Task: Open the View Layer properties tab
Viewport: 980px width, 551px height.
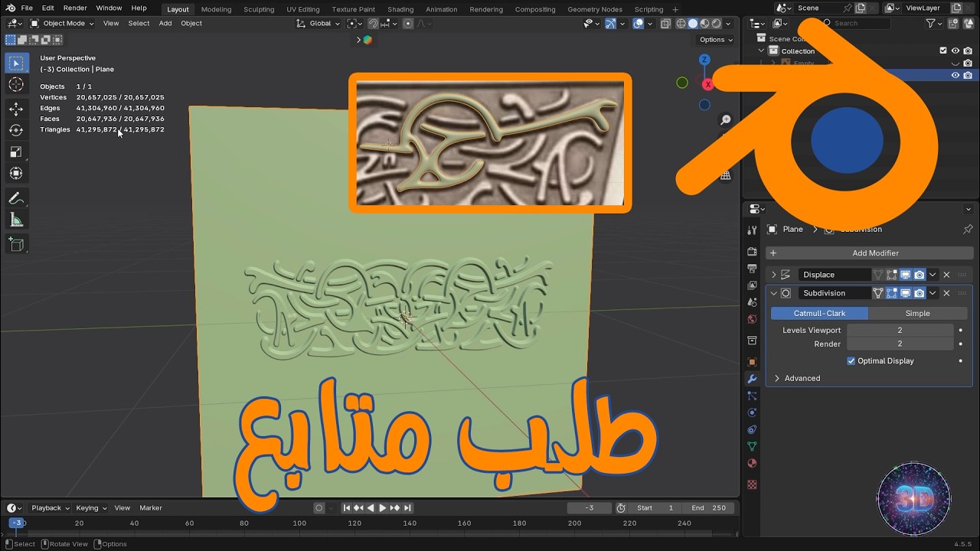Action: (x=752, y=285)
